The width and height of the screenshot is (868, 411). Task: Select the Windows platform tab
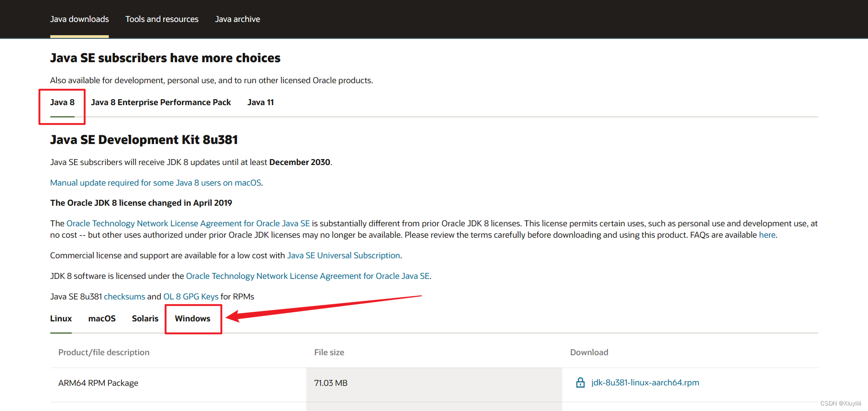click(x=192, y=319)
